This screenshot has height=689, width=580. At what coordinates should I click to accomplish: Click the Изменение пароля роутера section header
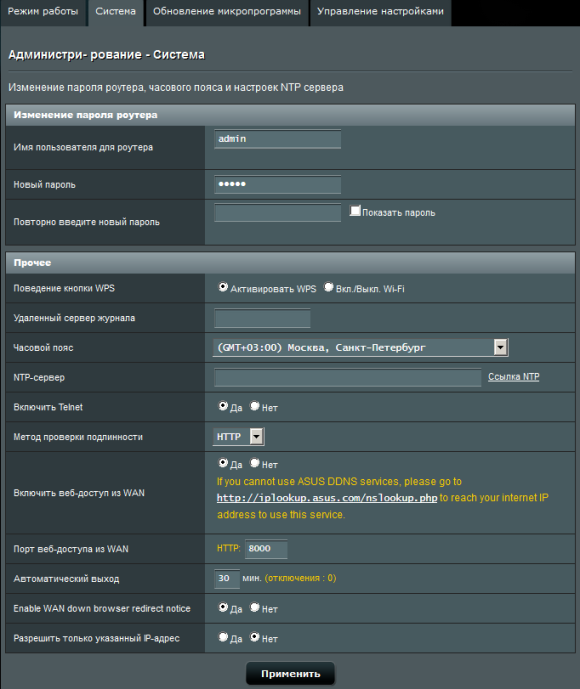[290, 115]
